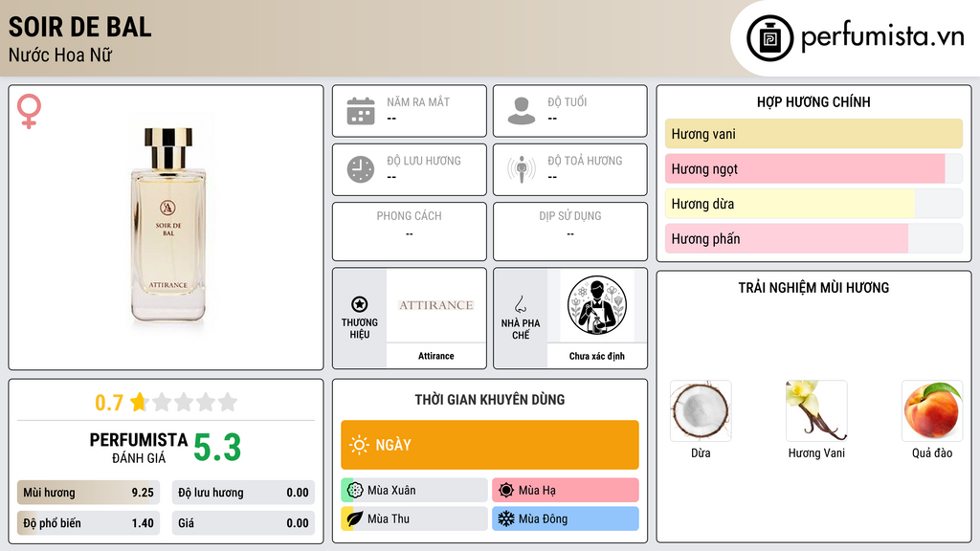Click the star badge icon above Thương hiệu
This screenshot has width=980, height=551.
(360, 304)
